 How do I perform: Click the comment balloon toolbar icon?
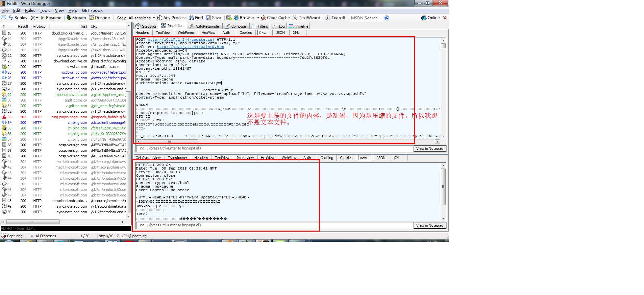(x=4, y=18)
